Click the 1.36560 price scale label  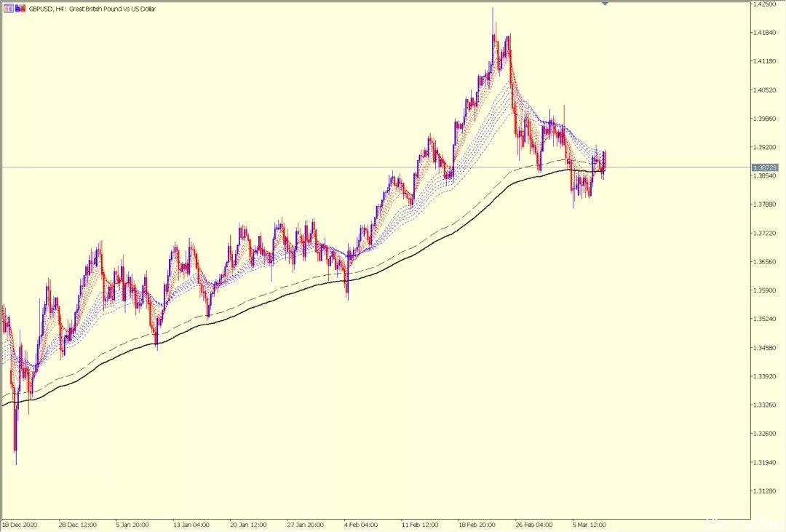(765, 262)
